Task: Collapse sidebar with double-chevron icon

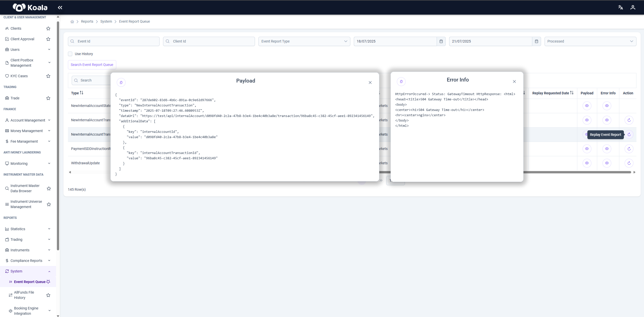Action: [x=60, y=8]
